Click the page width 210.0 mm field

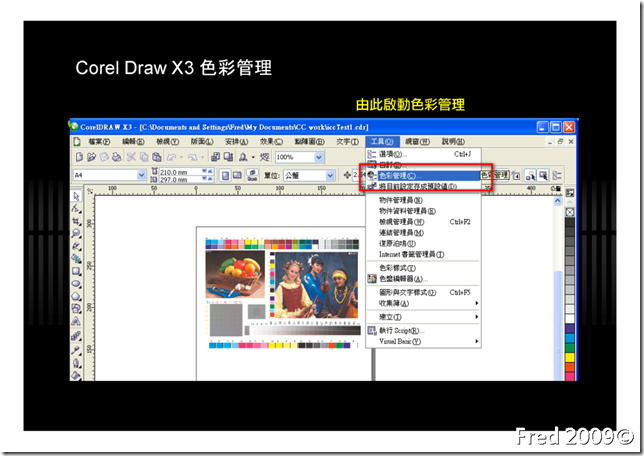pyautogui.click(x=181, y=172)
